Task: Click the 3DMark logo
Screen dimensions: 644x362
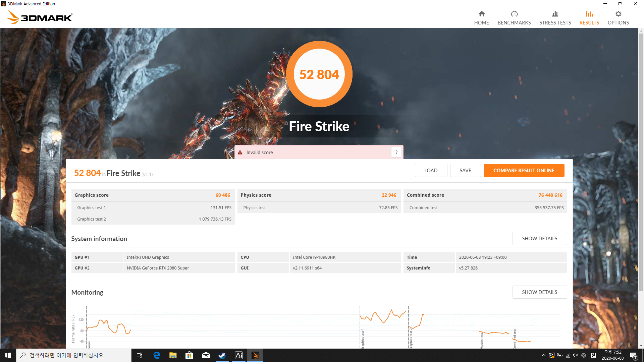Action: 40,17
